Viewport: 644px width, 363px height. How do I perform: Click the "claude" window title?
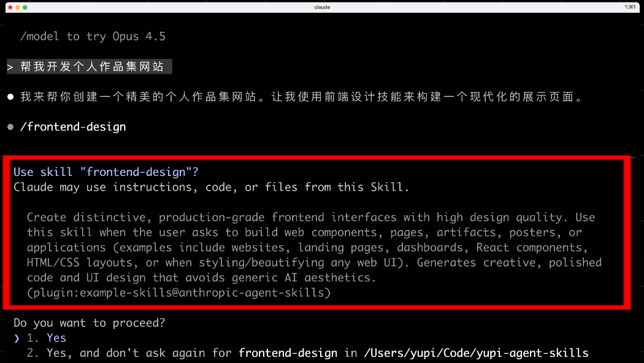322,7
